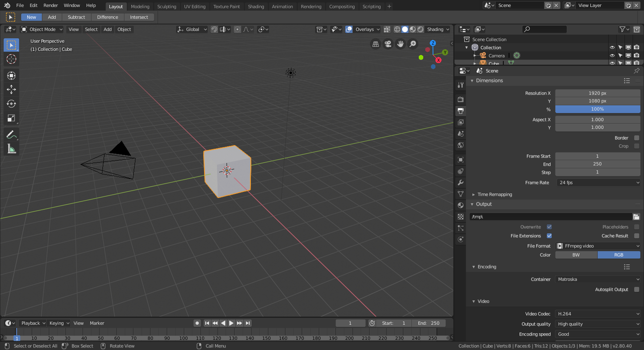644x350 pixels.
Task: Browse output folder with folder icon
Action: 636,217
